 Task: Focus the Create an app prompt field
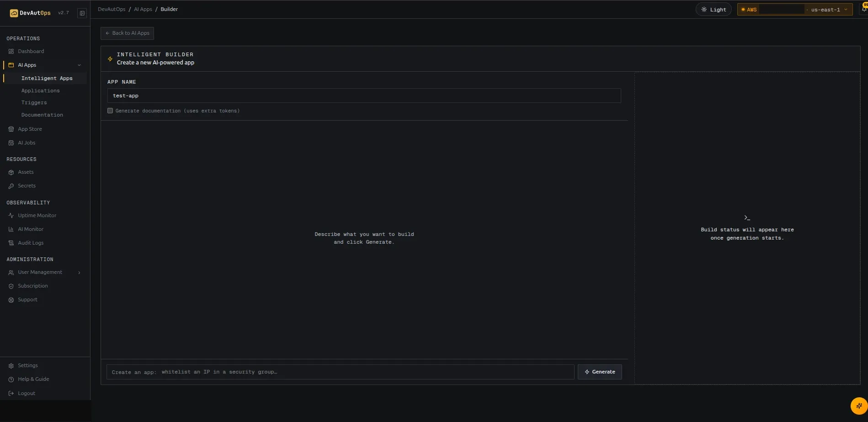coord(340,372)
